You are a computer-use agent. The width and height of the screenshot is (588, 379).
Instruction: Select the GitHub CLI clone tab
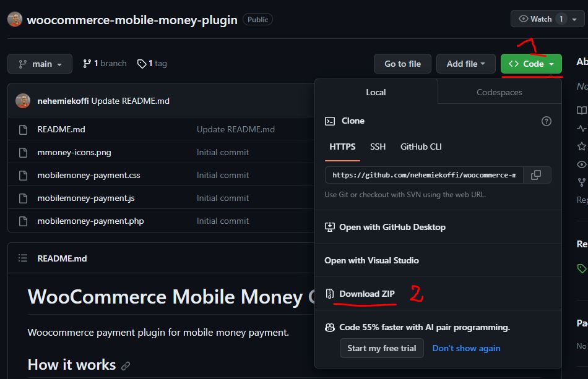[421, 147]
